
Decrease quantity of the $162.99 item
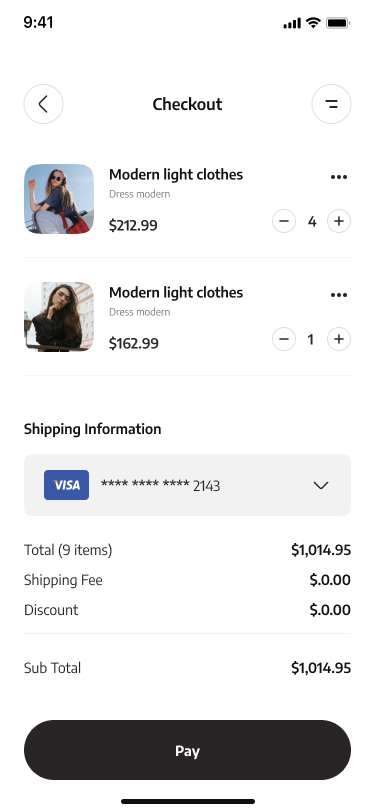(284, 340)
